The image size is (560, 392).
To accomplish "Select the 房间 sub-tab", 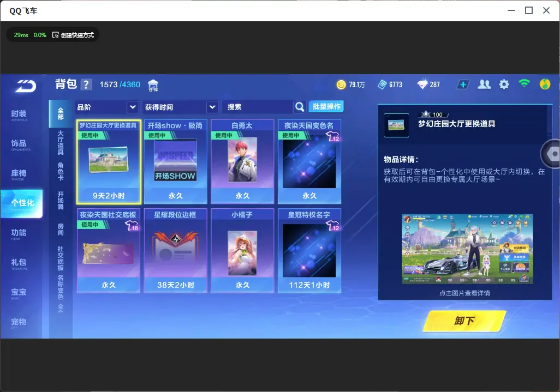I will click(61, 230).
